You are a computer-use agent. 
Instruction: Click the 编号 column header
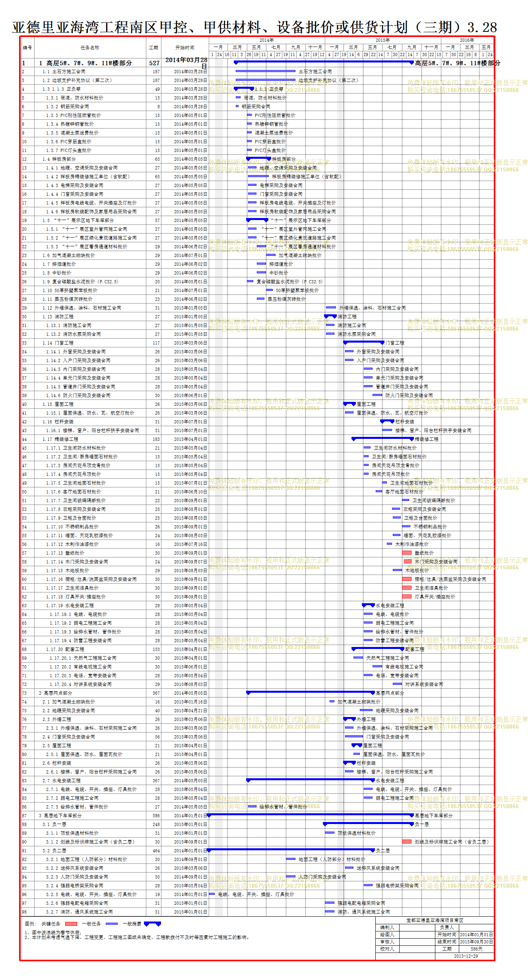[x=27, y=48]
